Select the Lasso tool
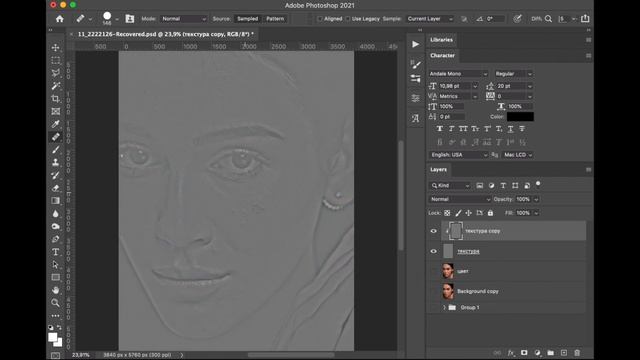The image size is (640, 360). click(x=56, y=73)
